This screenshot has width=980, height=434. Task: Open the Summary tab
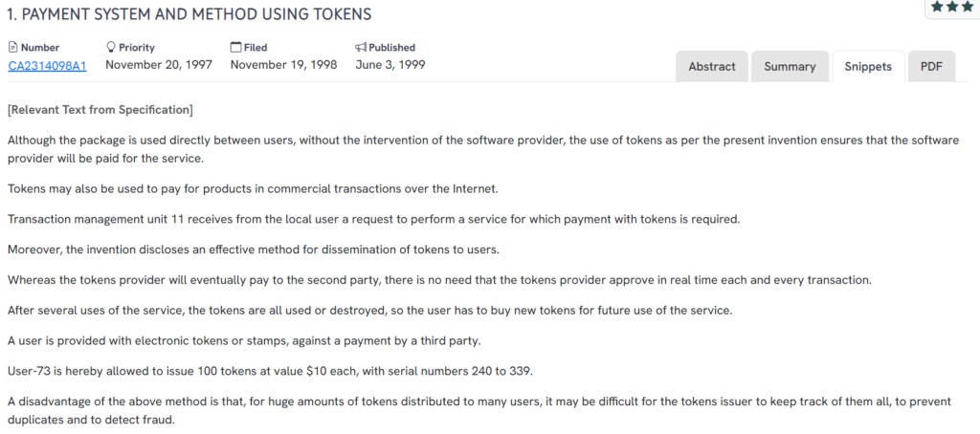(790, 67)
